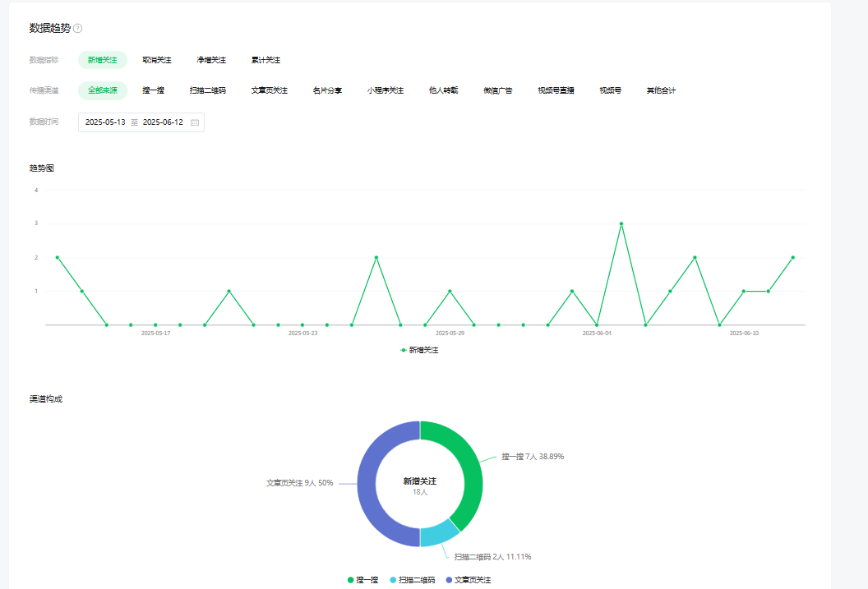Click the 渠道构成 section heading
The height and width of the screenshot is (589, 868).
(46, 398)
